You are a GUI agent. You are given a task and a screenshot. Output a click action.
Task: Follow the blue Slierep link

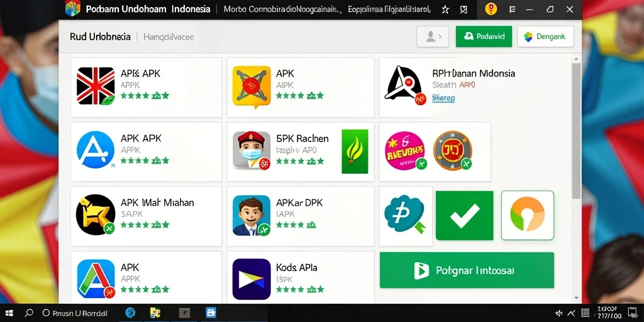pos(443,98)
